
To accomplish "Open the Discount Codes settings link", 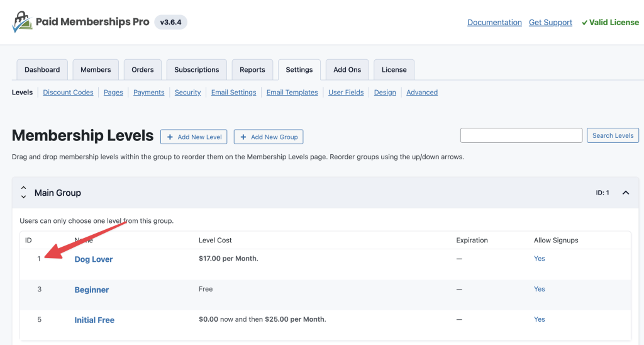I will [x=68, y=93].
